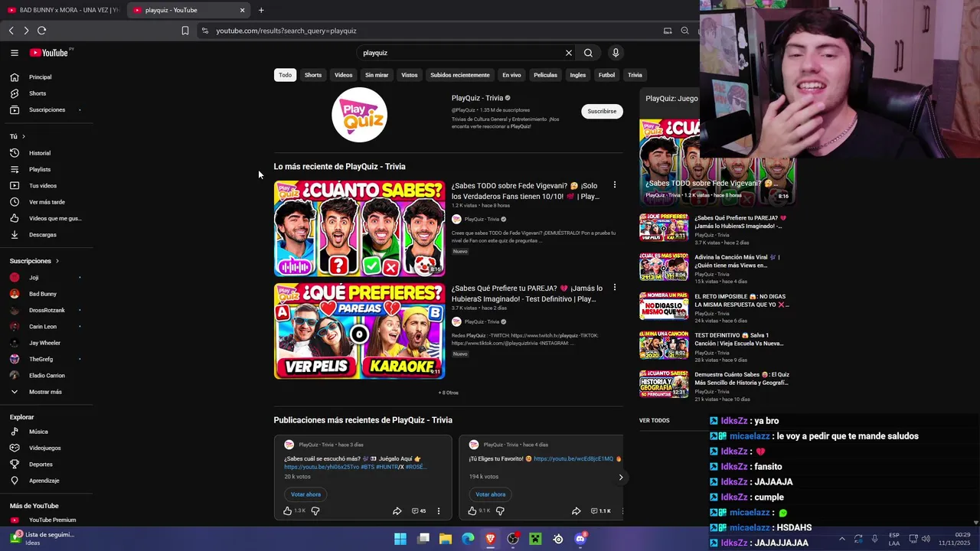Open options menu for Fede Vigevani video

pyautogui.click(x=614, y=185)
